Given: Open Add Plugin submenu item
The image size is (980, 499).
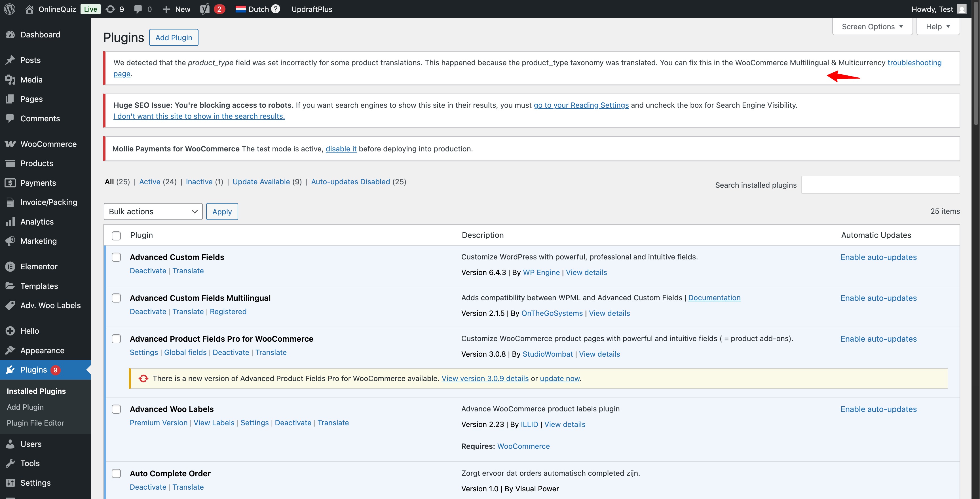Looking at the screenshot, I should [25, 407].
